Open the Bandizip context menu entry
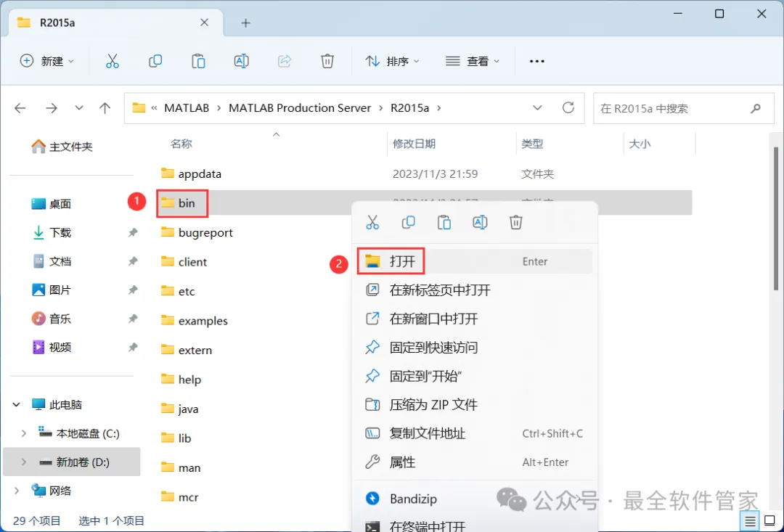 475,499
